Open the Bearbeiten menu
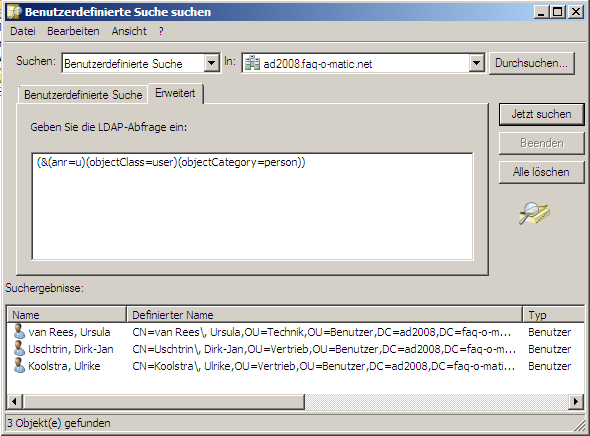This screenshot has height=436, width=590. [x=73, y=31]
